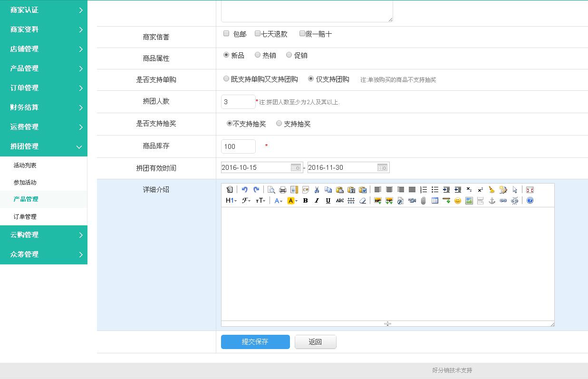Collapse the 拼团管理 sidebar section
This screenshot has width=588, height=379.
tap(44, 146)
